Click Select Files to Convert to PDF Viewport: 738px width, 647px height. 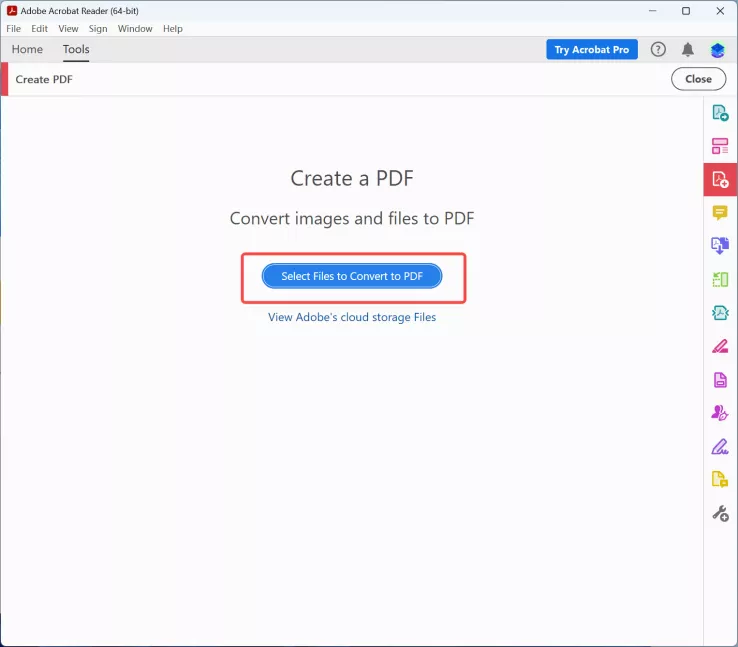click(352, 276)
